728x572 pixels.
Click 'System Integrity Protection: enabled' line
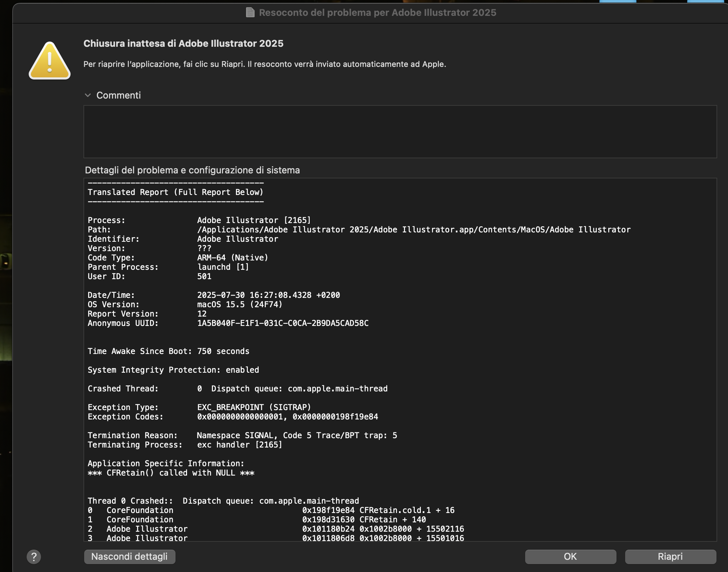[173, 370]
